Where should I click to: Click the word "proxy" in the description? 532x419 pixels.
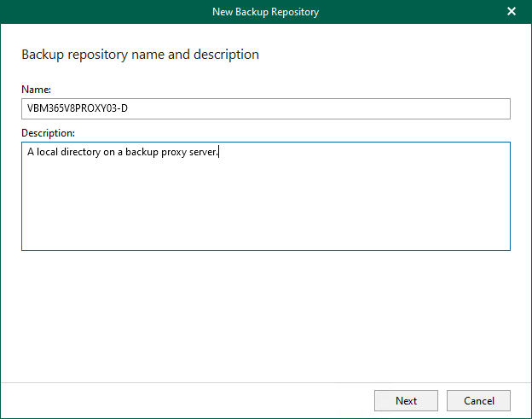pos(174,153)
